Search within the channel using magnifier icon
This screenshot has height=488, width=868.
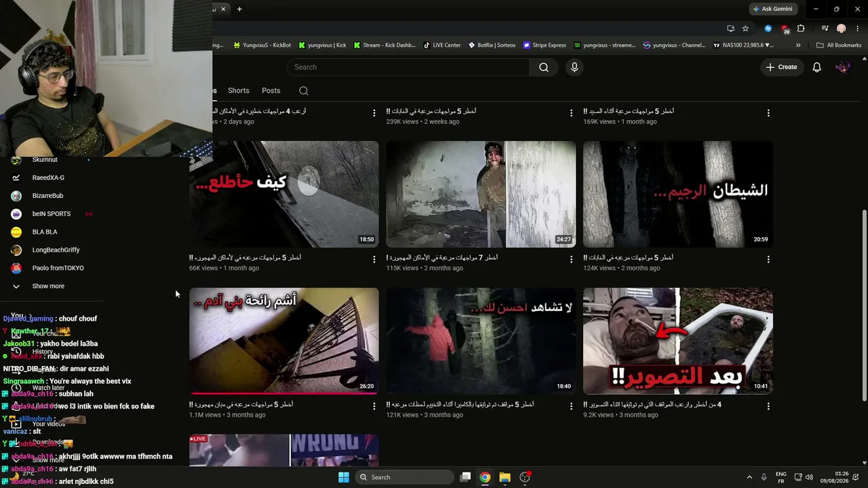(x=304, y=91)
